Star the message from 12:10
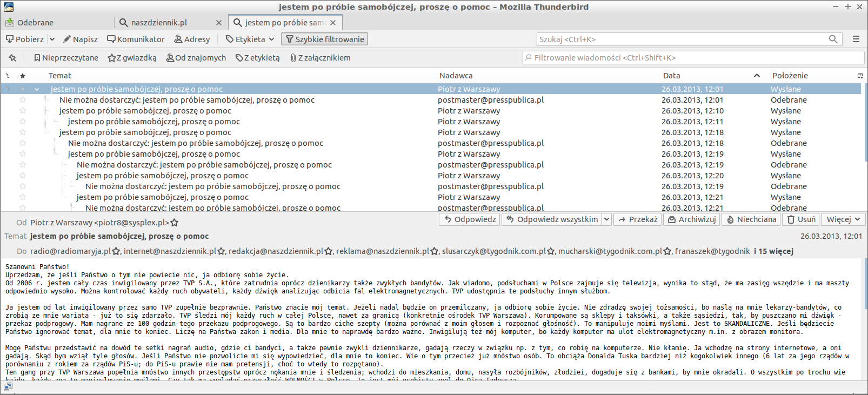Image resolution: width=868 pixels, height=395 pixels. [x=23, y=111]
